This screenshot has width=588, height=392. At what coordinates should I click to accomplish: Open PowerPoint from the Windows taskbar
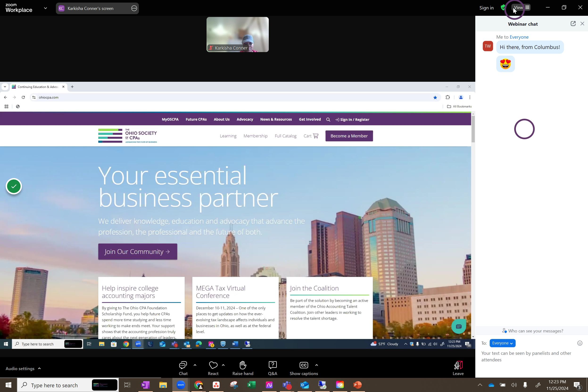(x=357, y=385)
